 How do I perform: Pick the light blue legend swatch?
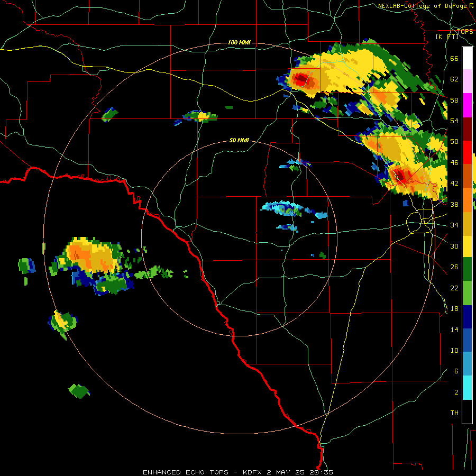click(x=467, y=364)
